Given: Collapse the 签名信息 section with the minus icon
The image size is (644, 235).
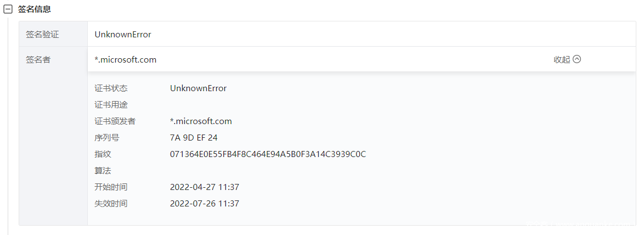Looking at the screenshot, I should point(8,9).
